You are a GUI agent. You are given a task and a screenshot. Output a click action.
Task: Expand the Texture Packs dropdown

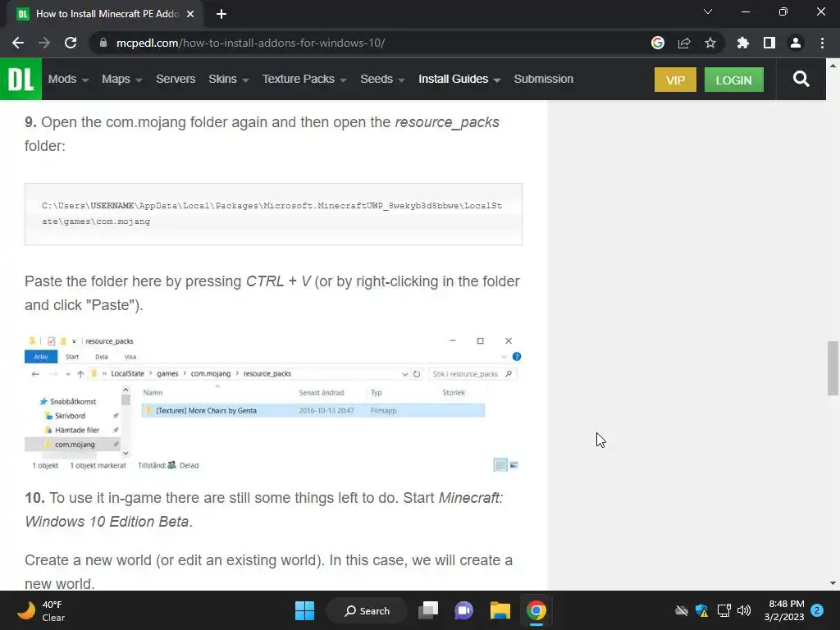tap(304, 80)
